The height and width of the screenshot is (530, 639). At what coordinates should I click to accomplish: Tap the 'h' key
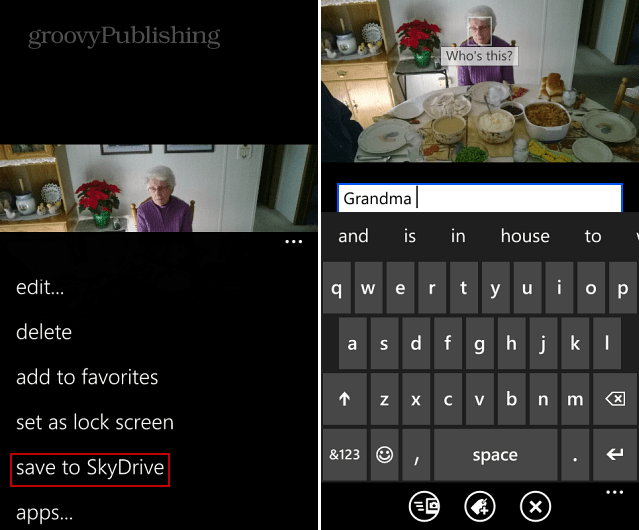click(511, 343)
